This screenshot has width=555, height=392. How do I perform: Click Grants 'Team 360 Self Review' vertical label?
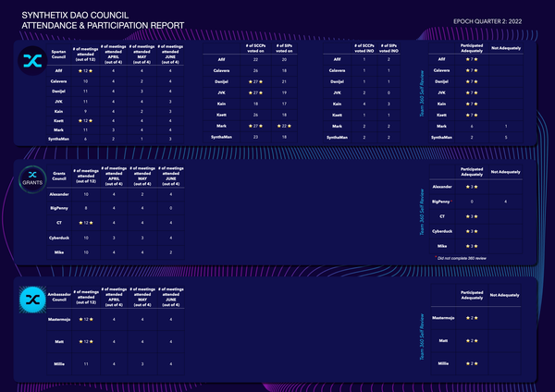[x=422, y=212]
